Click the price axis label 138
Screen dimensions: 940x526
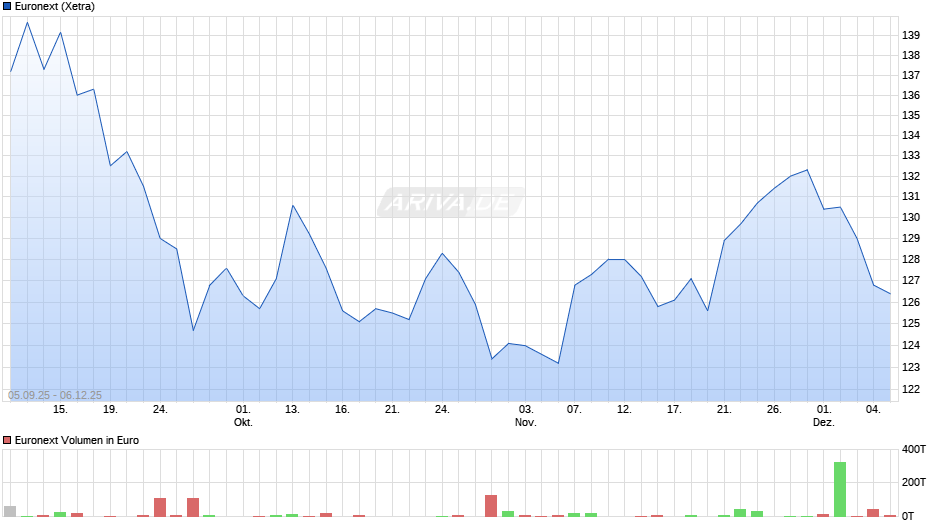[911, 55]
